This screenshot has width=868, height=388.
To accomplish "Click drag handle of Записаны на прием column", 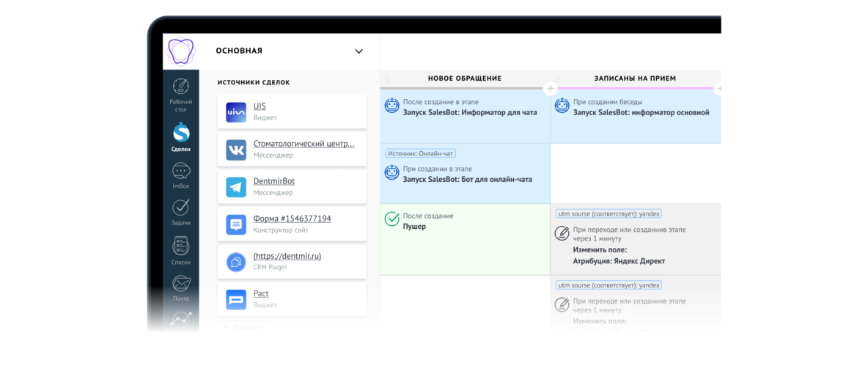I will [557, 78].
